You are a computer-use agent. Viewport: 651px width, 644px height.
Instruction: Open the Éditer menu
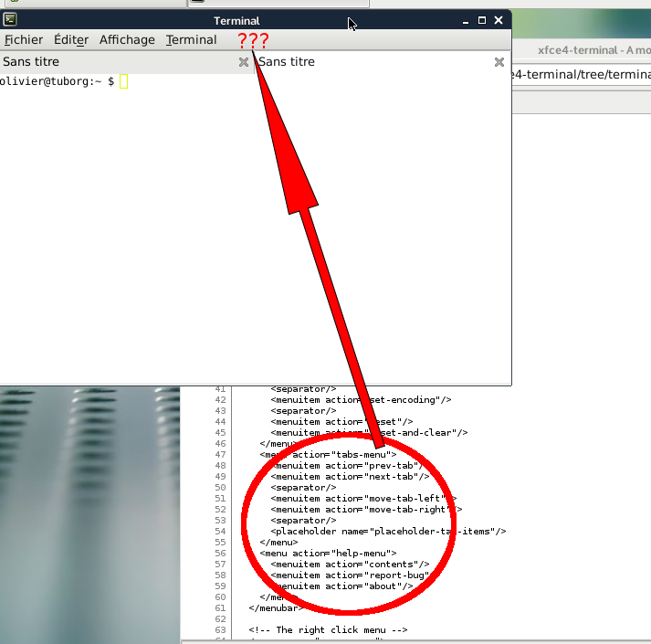71,39
